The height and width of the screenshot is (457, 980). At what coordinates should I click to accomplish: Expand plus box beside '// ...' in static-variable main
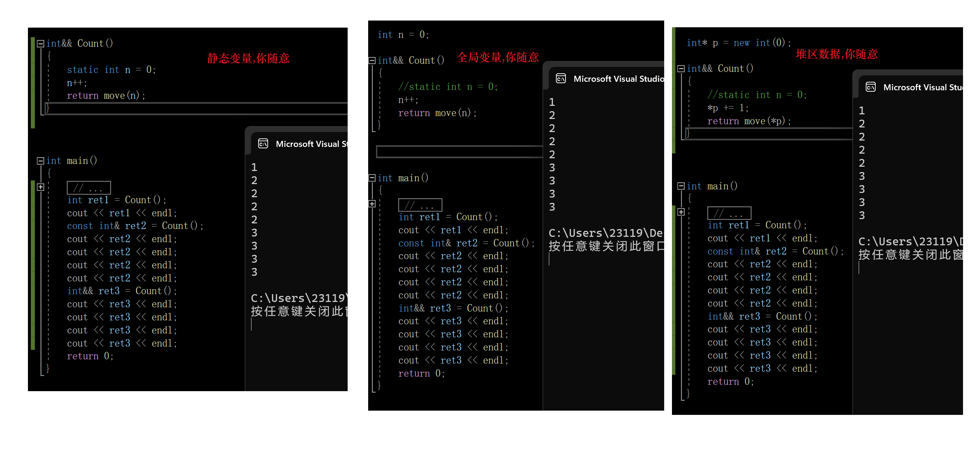[x=40, y=187]
